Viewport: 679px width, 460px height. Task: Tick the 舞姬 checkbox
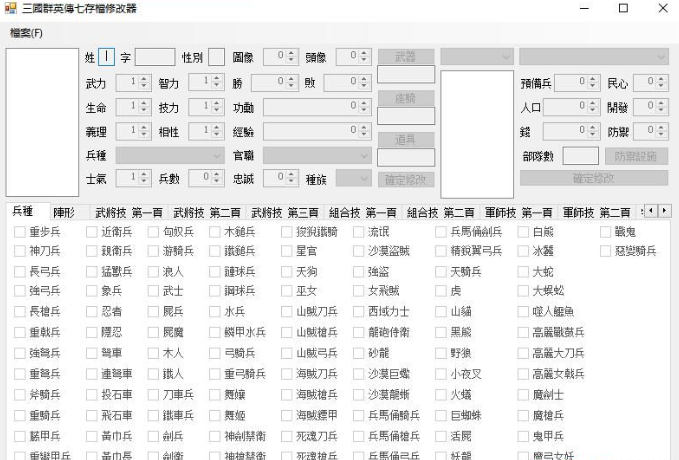[x=214, y=416]
